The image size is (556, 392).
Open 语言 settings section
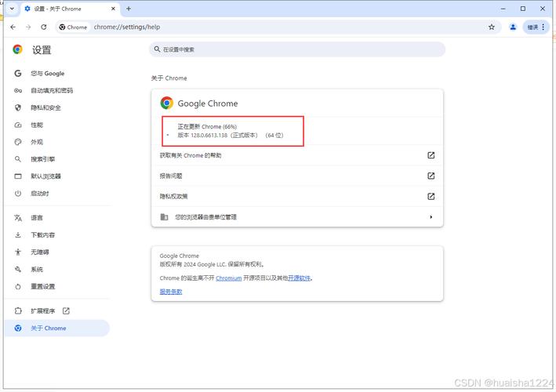[x=37, y=218]
